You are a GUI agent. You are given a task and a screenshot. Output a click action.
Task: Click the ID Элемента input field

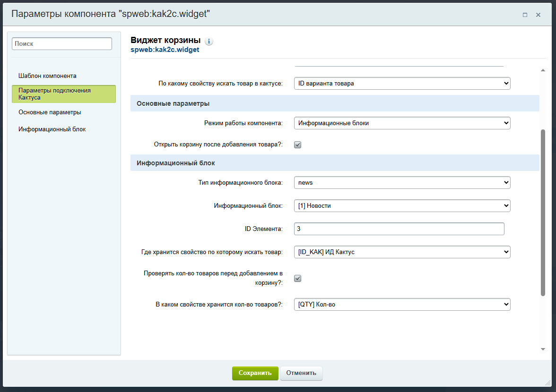399,229
